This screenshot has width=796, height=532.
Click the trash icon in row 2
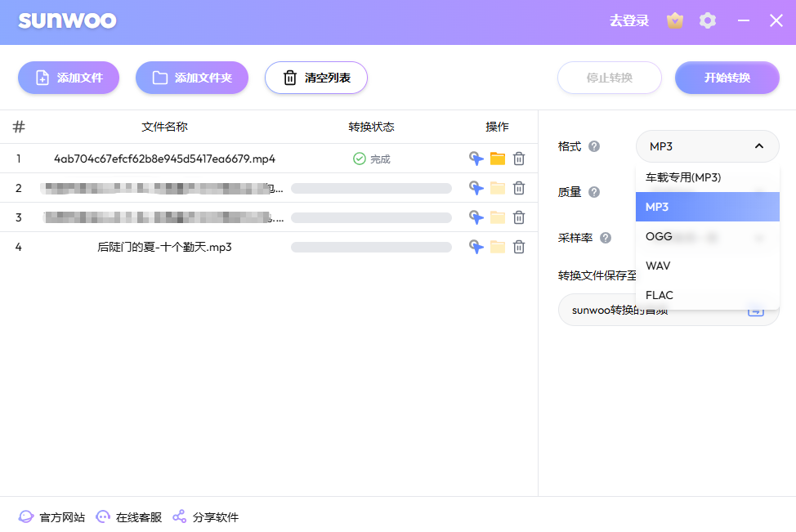coord(519,188)
